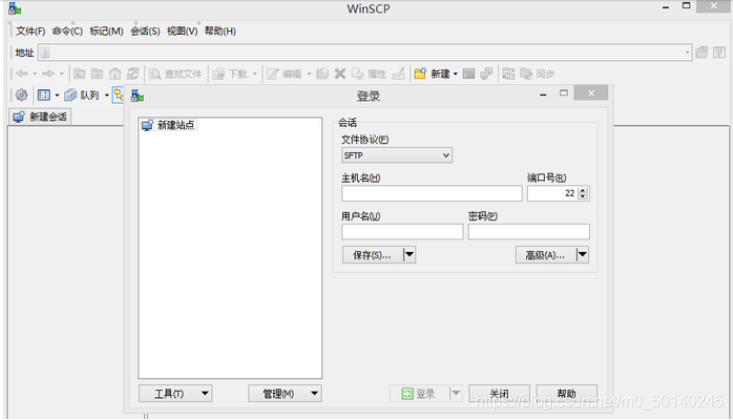733x420 pixels.
Task: Click into the 端口号 port number field
Action: pyautogui.click(x=553, y=193)
